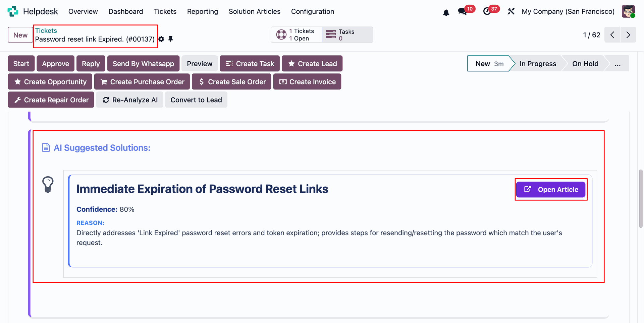This screenshot has height=323, width=644.
Task: Click the Helpdesk app logo icon
Action: tap(13, 11)
